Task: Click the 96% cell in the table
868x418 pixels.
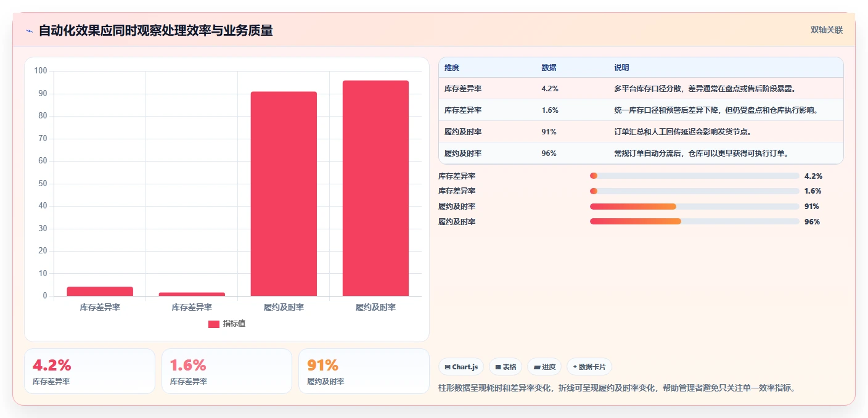Action: 549,154
